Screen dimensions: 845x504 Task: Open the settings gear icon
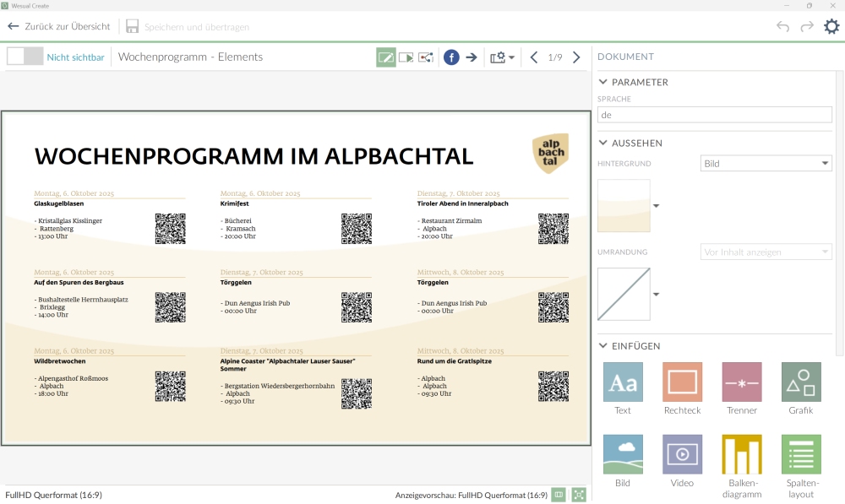click(831, 26)
